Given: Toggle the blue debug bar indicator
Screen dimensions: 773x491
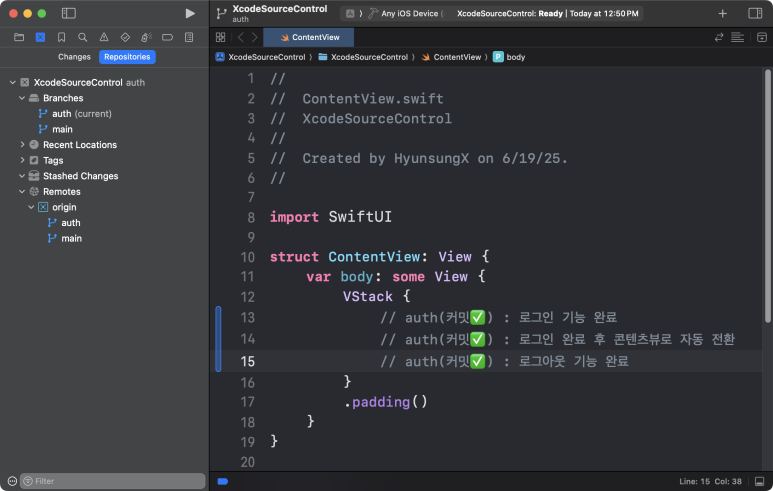Looking at the screenshot, I should [222, 481].
